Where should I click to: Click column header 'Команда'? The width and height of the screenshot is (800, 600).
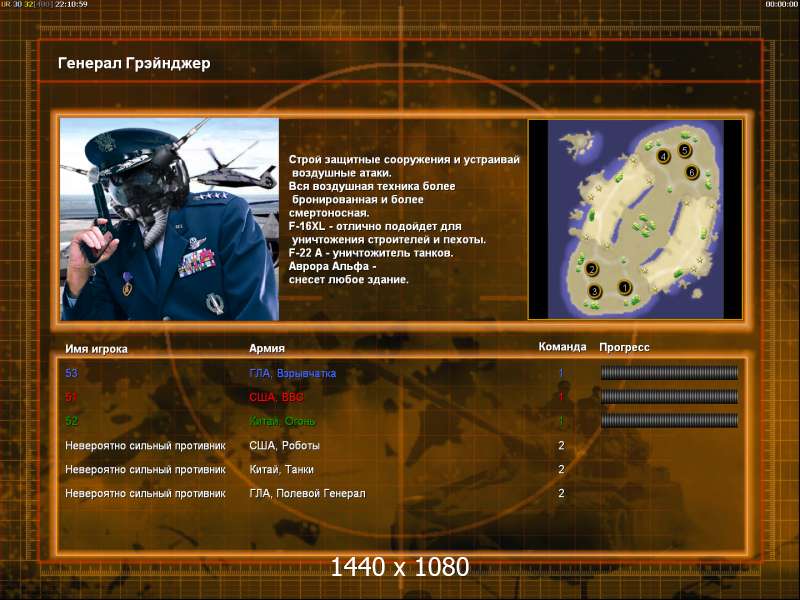(x=562, y=347)
